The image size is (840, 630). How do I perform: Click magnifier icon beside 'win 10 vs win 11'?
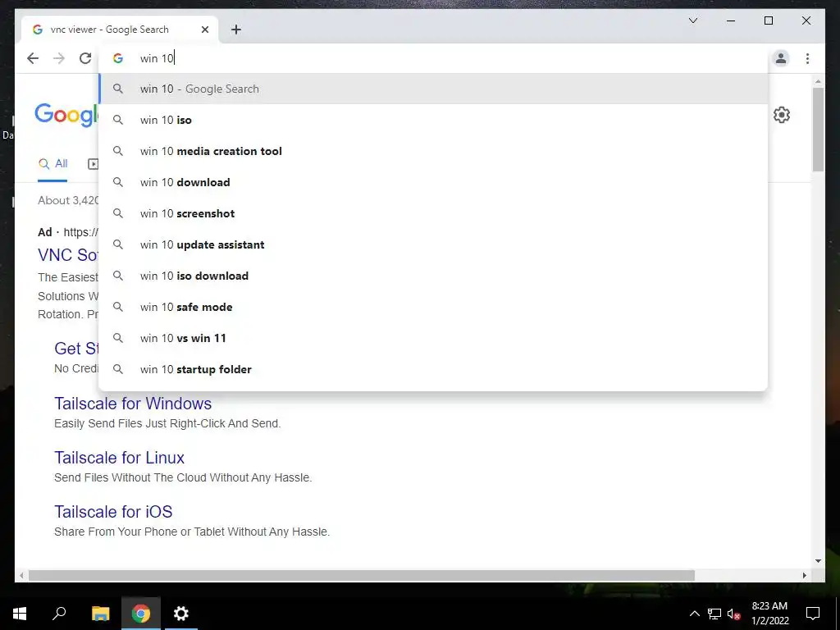[118, 337]
